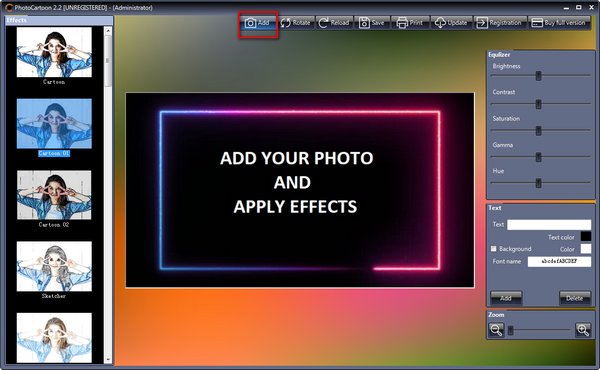Click the Brightness slider handle

[538, 76]
